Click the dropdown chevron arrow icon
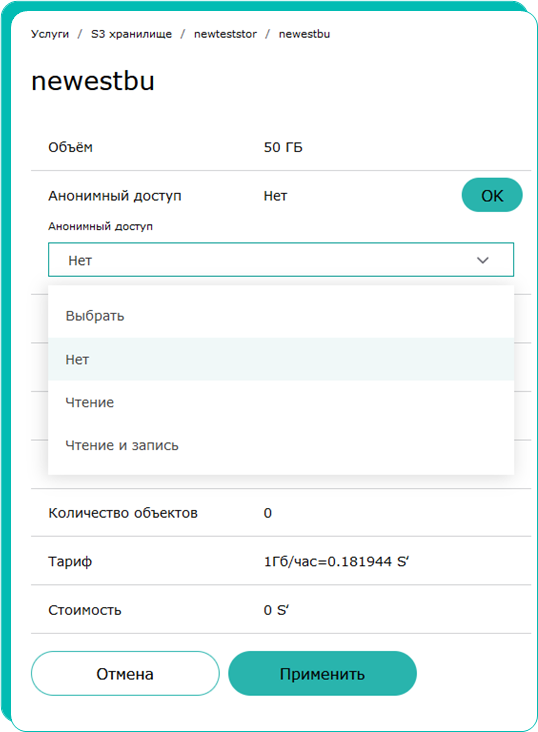 tap(482, 260)
